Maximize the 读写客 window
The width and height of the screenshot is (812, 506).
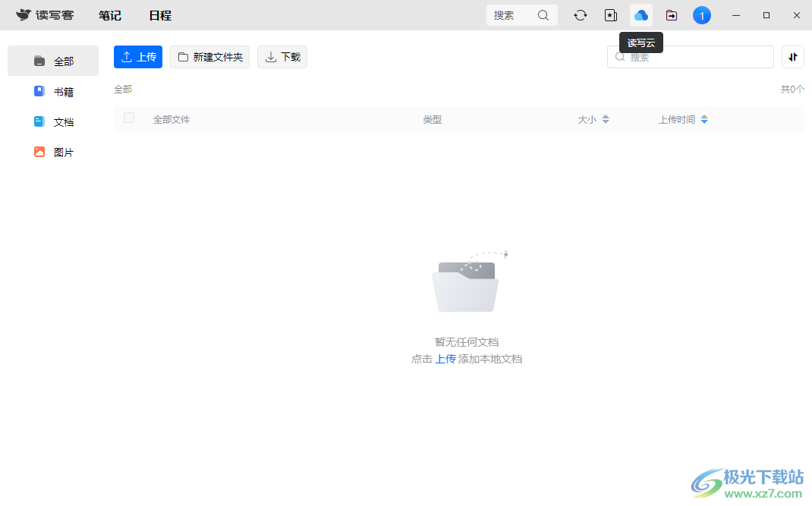point(766,15)
